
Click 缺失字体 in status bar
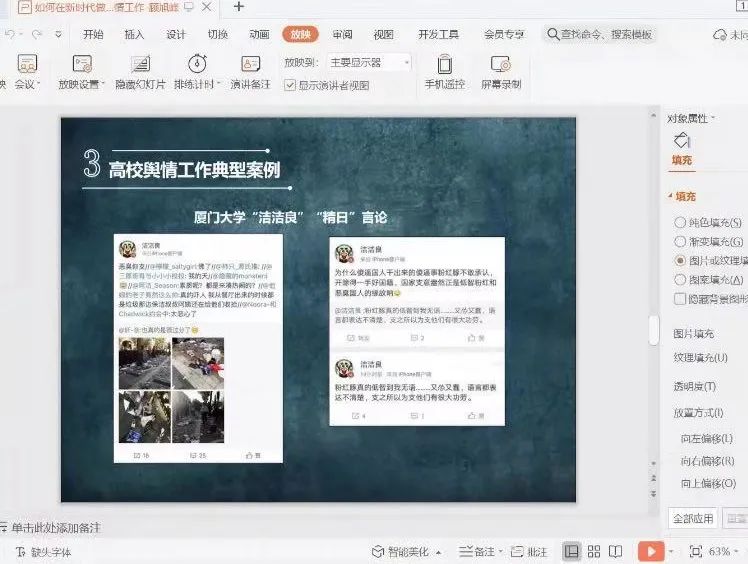pyautogui.click(x=44, y=552)
